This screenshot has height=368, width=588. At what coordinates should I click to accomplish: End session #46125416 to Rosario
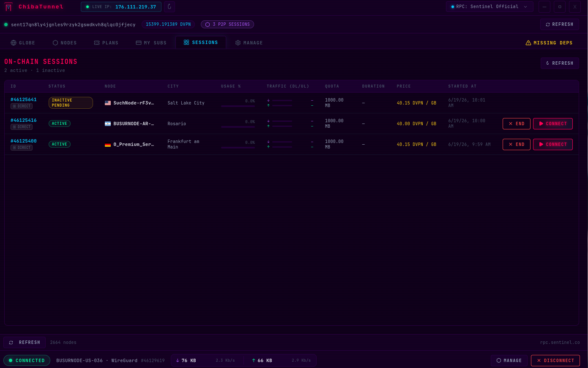point(517,124)
